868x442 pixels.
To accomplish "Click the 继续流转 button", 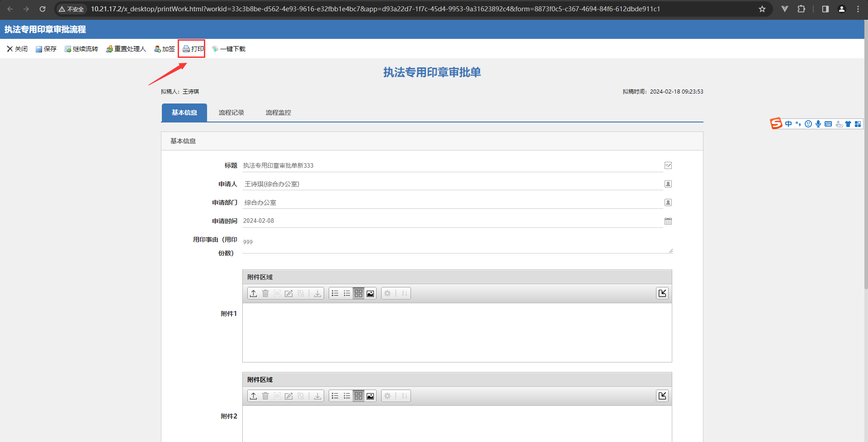I will tap(81, 49).
